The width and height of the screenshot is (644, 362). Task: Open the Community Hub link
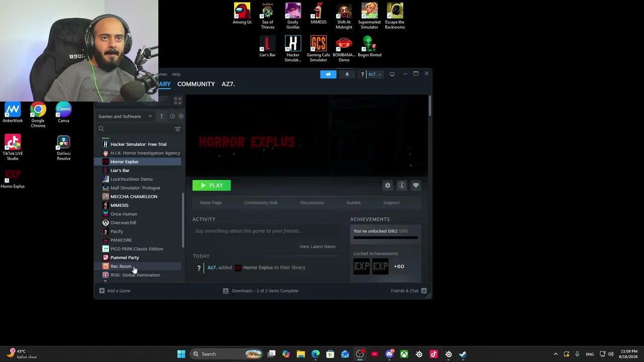[261, 203]
